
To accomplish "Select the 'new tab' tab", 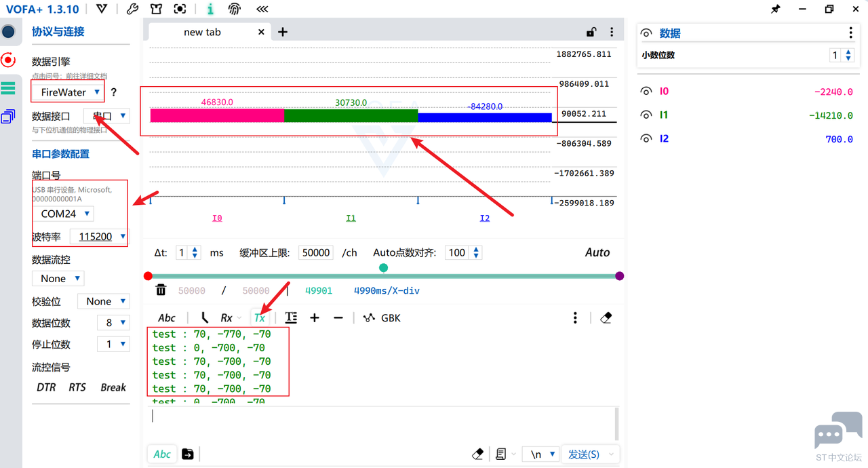I will pos(202,32).
